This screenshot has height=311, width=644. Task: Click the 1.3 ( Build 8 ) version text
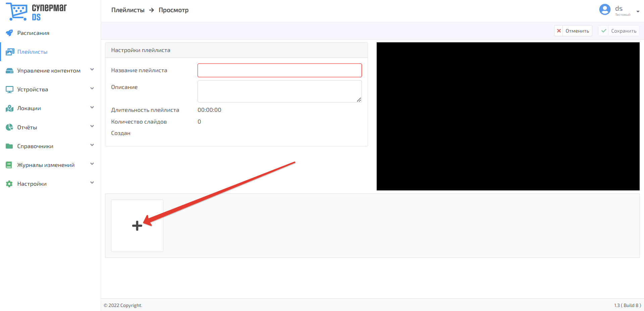pos(627,305)
